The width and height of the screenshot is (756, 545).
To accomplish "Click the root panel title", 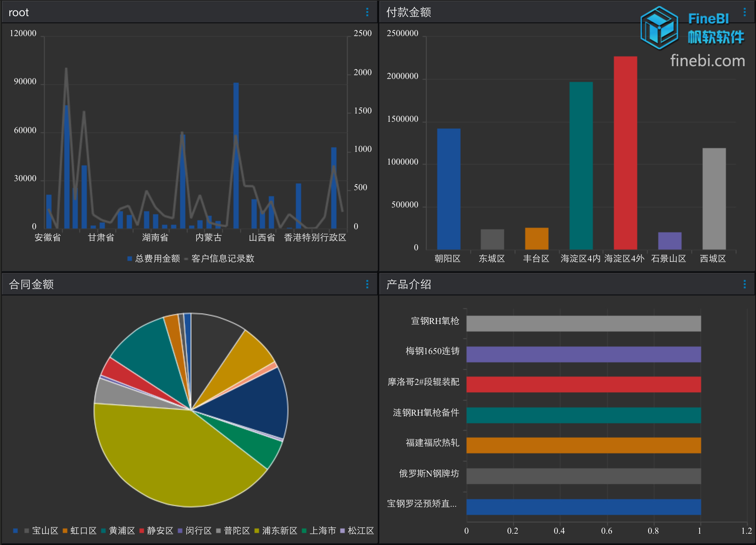I will (19, 12).
